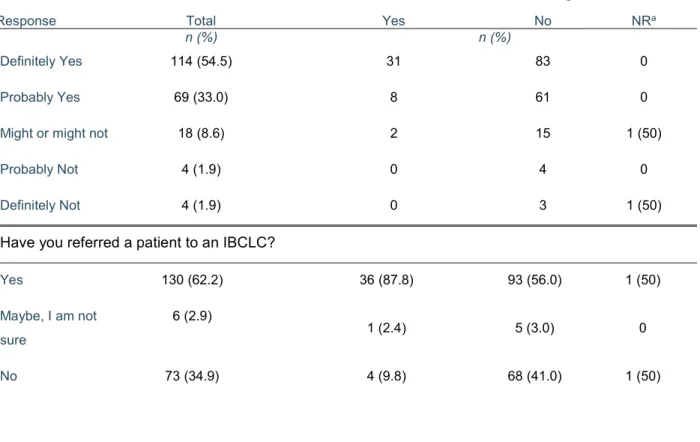Image resolution: width=700 pixels, height=442 pixels.
Task: Click the Maybe, I am not sure label
Action: point(48,328)
